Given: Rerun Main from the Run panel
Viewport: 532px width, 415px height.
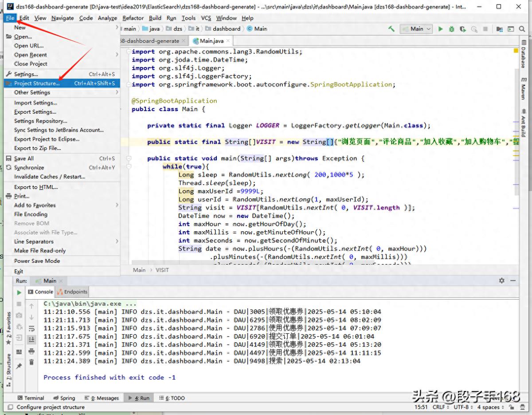Looking at the screenshot, I should pyautogui.click(x=19, y=292).
